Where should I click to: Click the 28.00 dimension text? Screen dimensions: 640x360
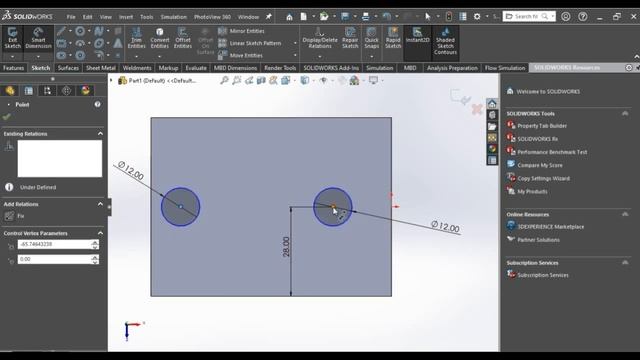point(286,247)
